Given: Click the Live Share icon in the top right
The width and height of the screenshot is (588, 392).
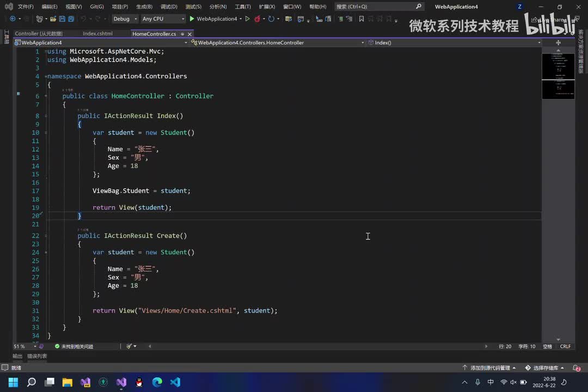Looking at the screenshot, I should click(534, 20).
